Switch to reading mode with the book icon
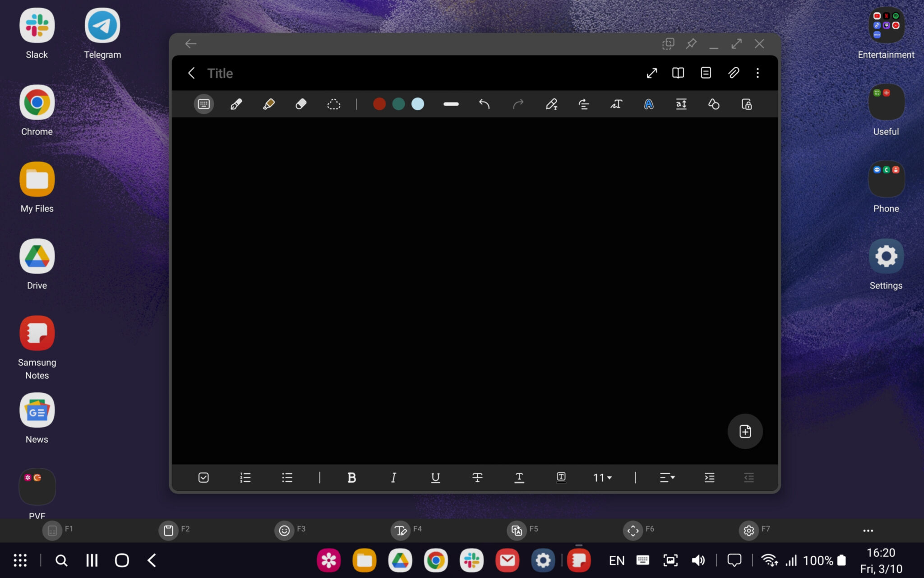 (678, 73)
